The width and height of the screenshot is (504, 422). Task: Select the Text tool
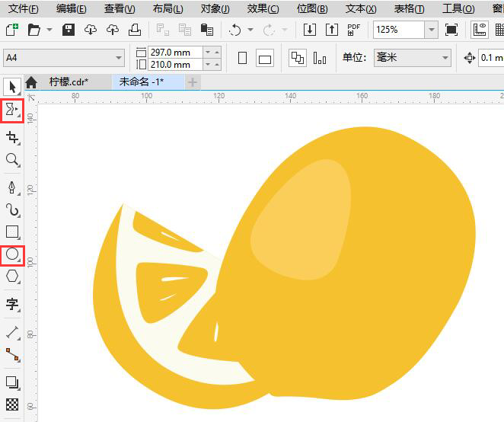click(12, 304)
